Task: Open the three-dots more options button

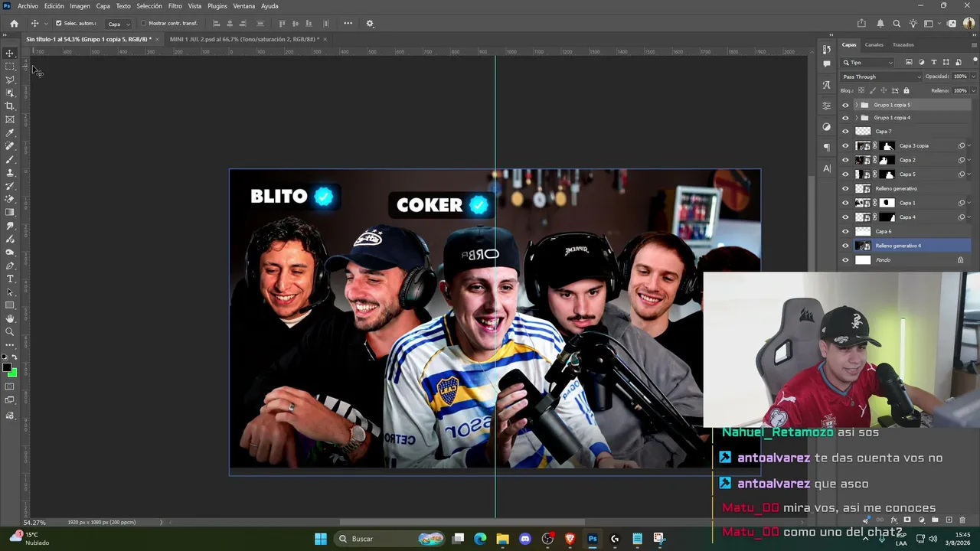Action: point(348,24)
